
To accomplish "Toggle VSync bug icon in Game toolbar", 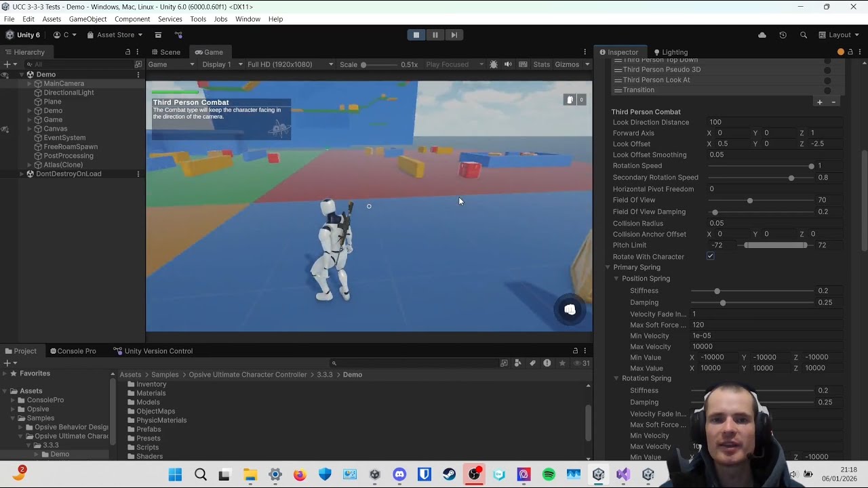I will [493, 64].
